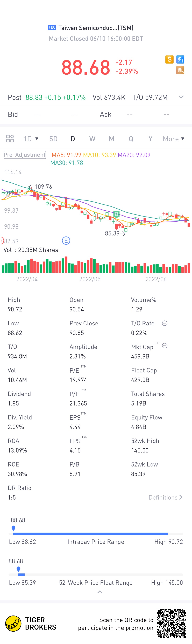This screenshot has height=644, width=192.
Task: Open the More timeframes dropdown
Action: (x=173, y=139)
